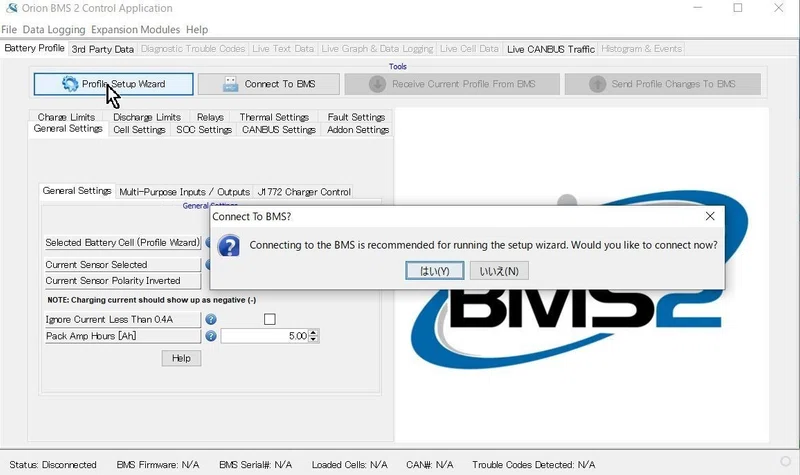800x475 pixels.
Task: Open help icon for Pack Amp Hours
Action: tap(211, 336)
